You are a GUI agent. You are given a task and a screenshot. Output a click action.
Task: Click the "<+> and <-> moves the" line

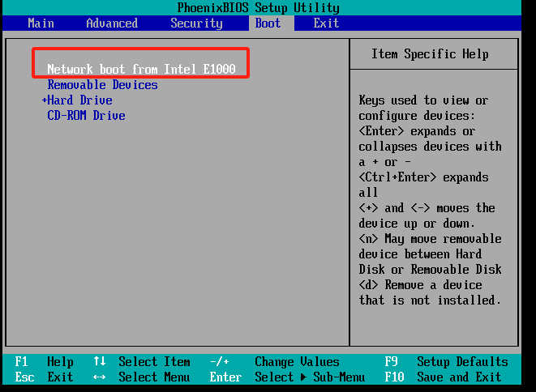coord(427,208)
